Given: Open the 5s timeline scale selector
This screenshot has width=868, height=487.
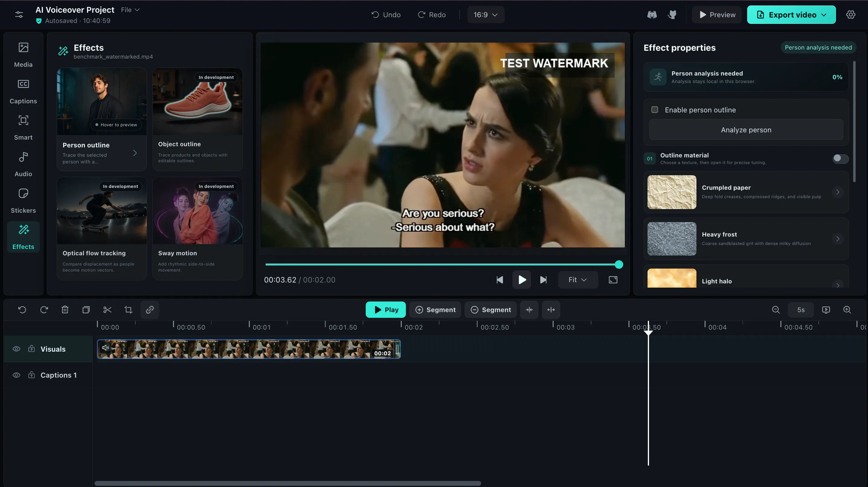Looking at the screenshot, I should tap(801, 310).
